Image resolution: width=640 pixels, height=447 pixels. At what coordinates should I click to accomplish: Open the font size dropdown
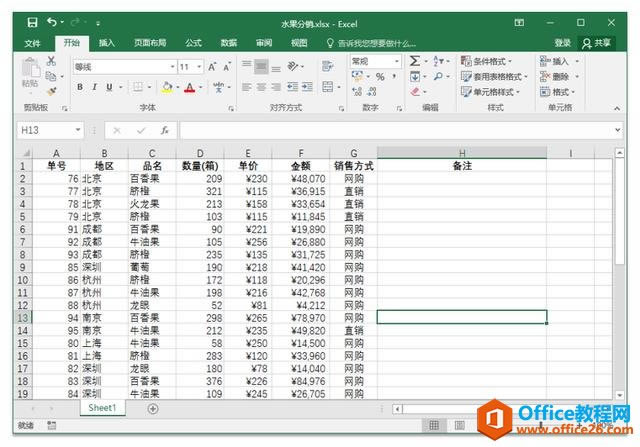(x=200, y=67)
